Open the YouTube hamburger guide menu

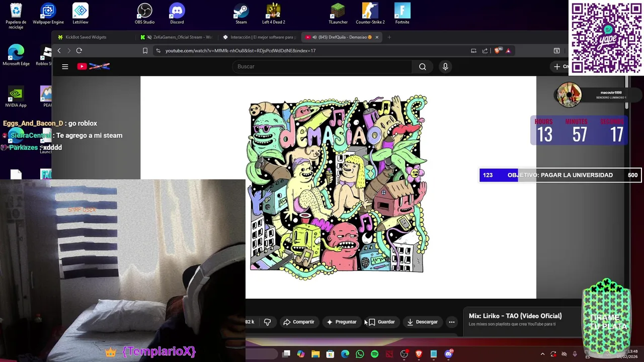click(x=65, y=66)
